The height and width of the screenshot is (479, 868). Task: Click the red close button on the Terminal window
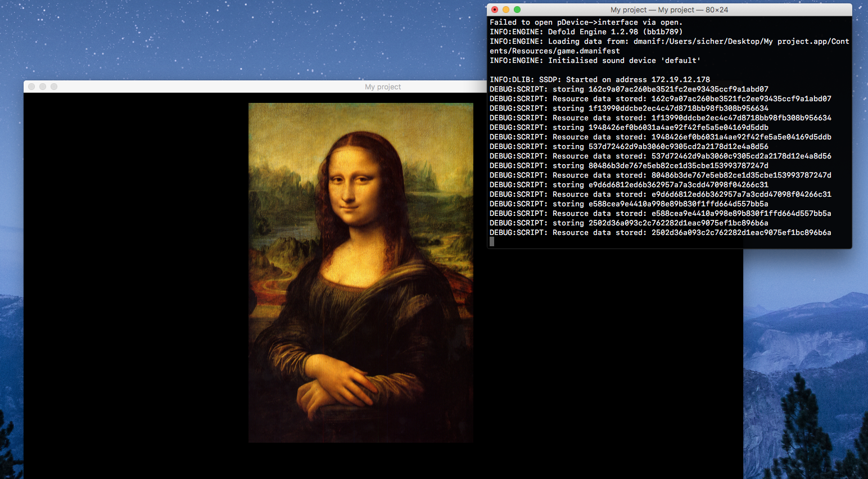pyautogui.click(x=494, y=10)
